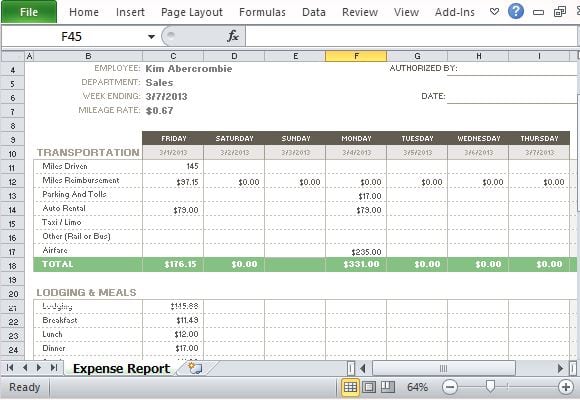Click the Breakfast value $11.49
The width and height of the screenshot is (580, 400).
pos(187,320)
